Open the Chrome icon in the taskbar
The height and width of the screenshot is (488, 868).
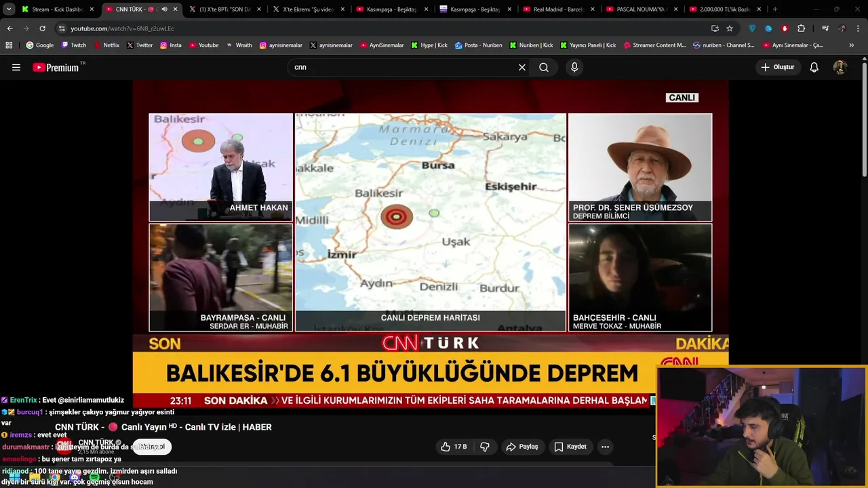(x=55, y=477)
